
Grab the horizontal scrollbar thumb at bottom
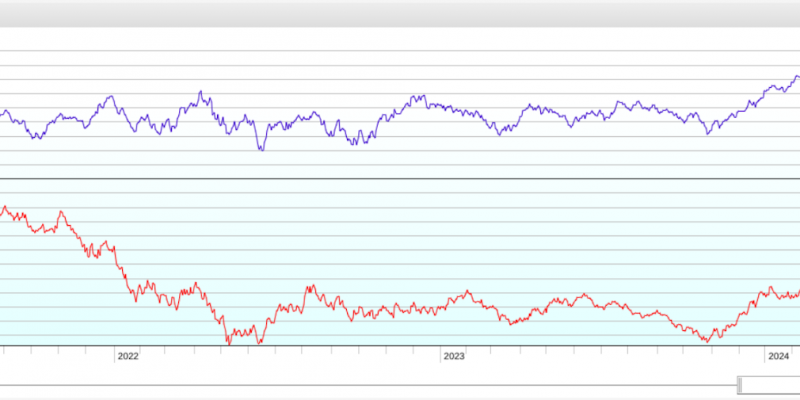click(x=769, y=385)
